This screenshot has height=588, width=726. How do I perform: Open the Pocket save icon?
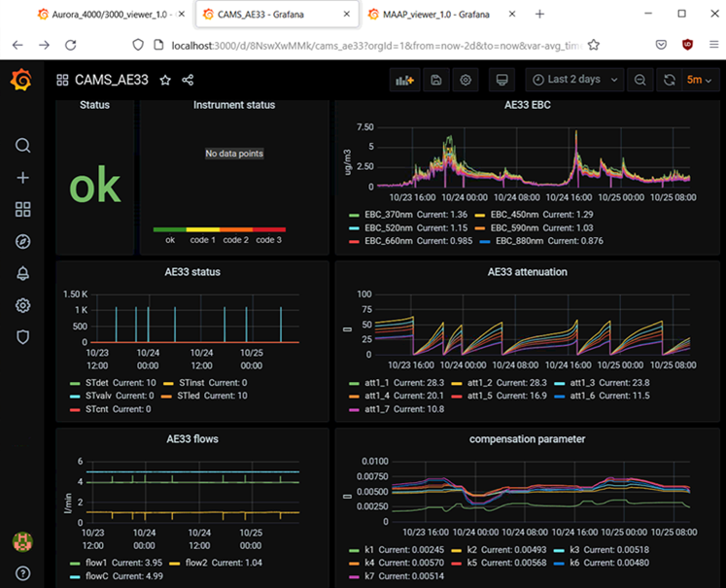661,45
